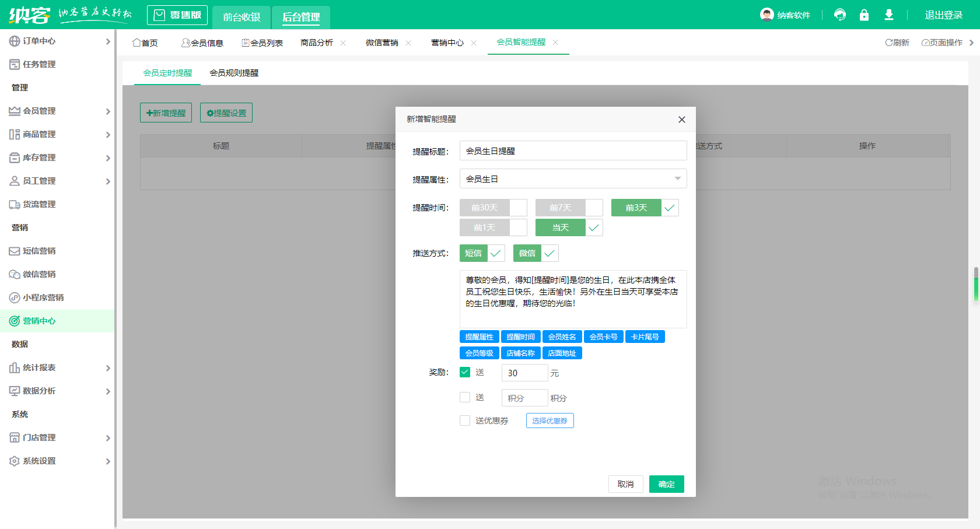Click the 系统设置 gear icon
This screenshot has width=980, height=529.
click(15, 461)
